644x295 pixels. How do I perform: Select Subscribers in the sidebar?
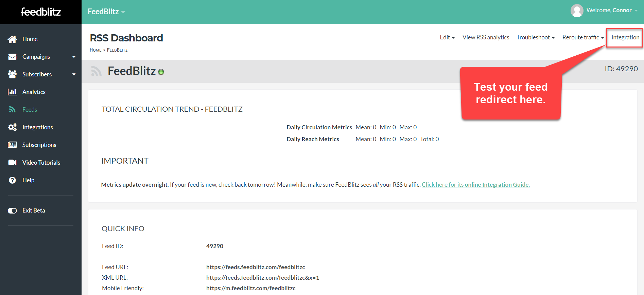pos(37,74)
